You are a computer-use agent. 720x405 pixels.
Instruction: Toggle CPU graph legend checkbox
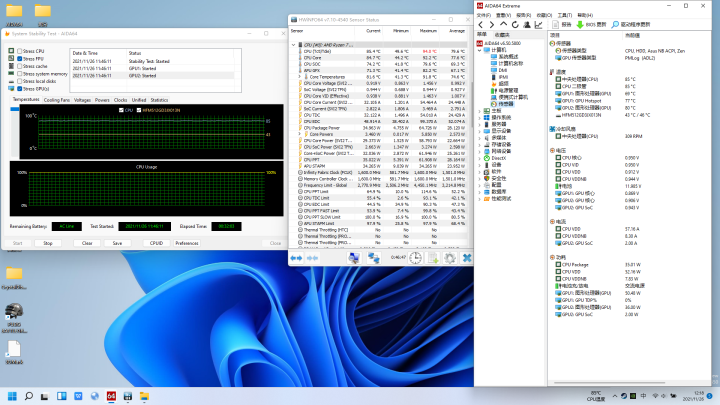(122, 110)
